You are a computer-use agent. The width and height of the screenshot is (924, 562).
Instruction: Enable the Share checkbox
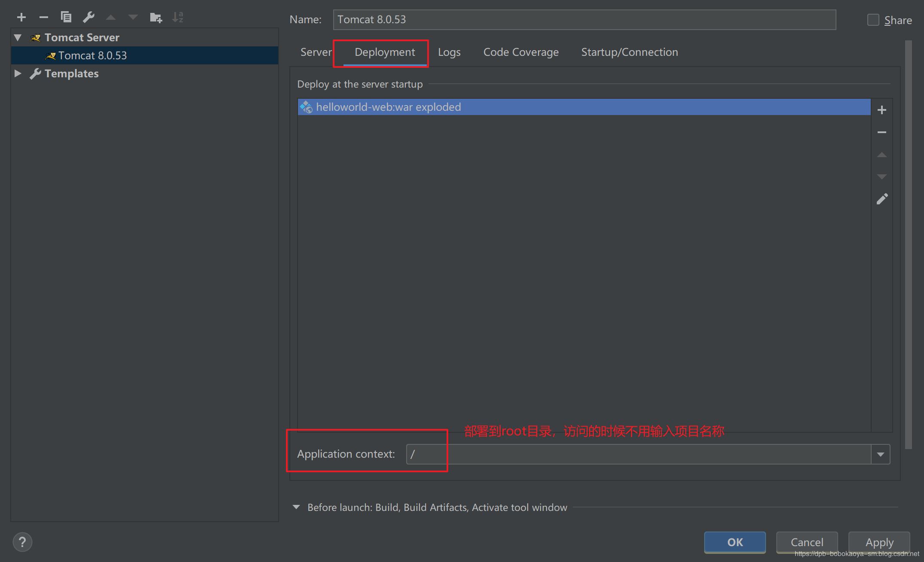(873, 20)
